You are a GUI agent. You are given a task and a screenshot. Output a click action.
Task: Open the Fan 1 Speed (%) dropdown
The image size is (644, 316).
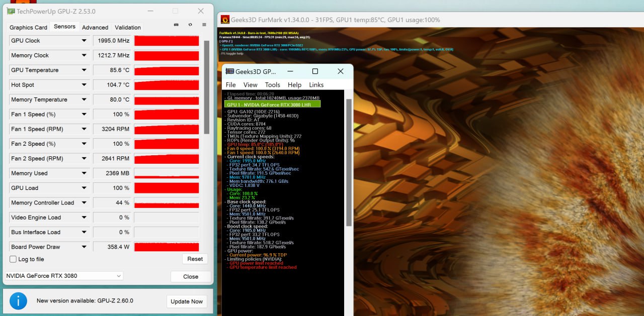pyautogui.click(x=84, y=115)
